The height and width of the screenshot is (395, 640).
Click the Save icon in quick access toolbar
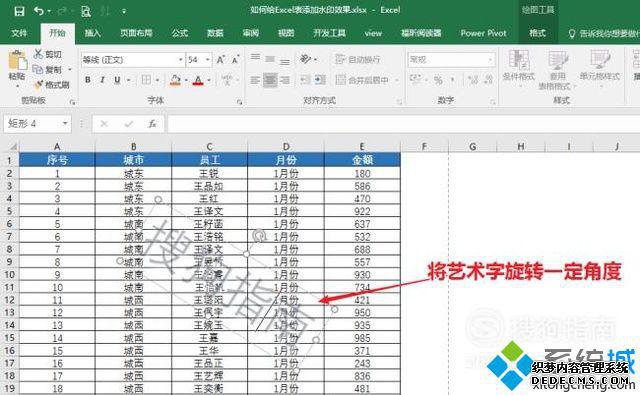pos(19,11)
